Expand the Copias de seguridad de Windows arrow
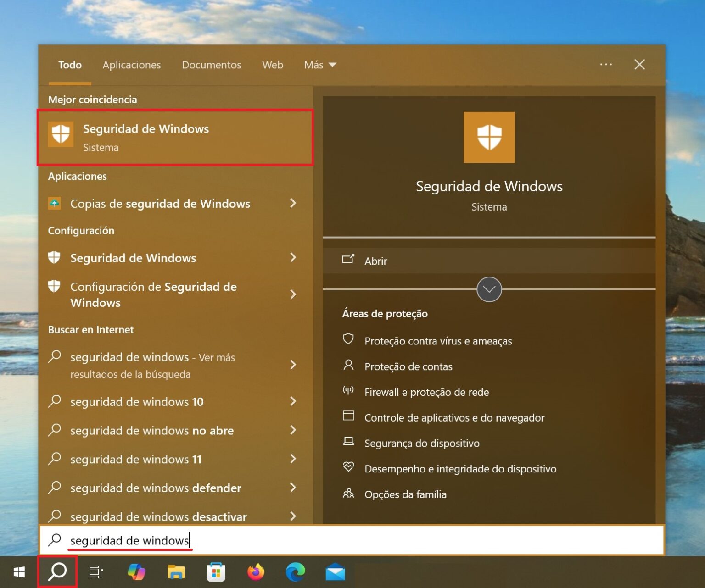The width and height of the screenshot is (705, 588). [293, 203]
